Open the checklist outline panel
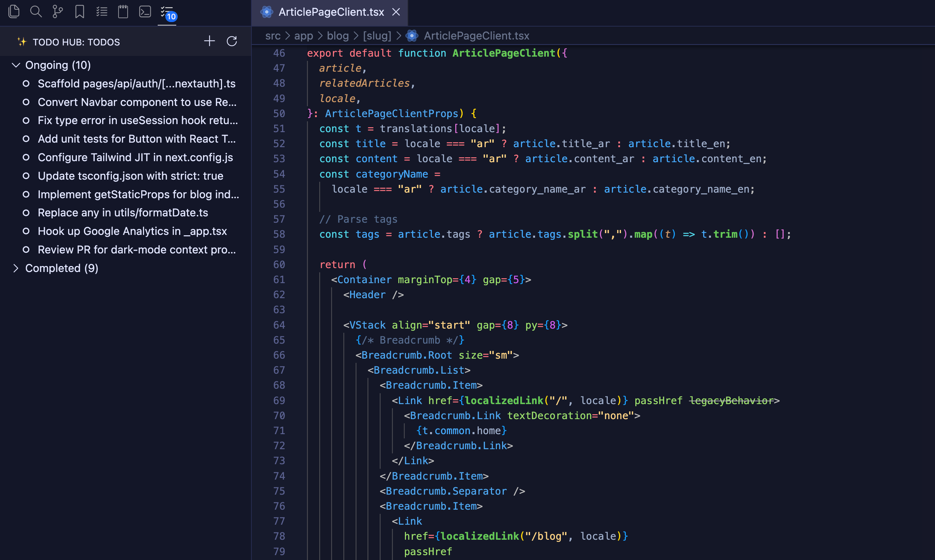 (x=101, y=11)
